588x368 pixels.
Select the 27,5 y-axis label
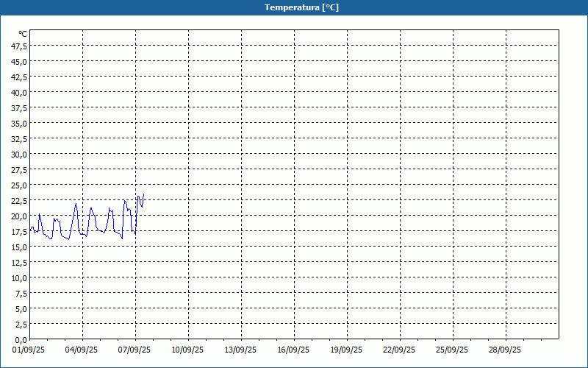tap(20, 170)
